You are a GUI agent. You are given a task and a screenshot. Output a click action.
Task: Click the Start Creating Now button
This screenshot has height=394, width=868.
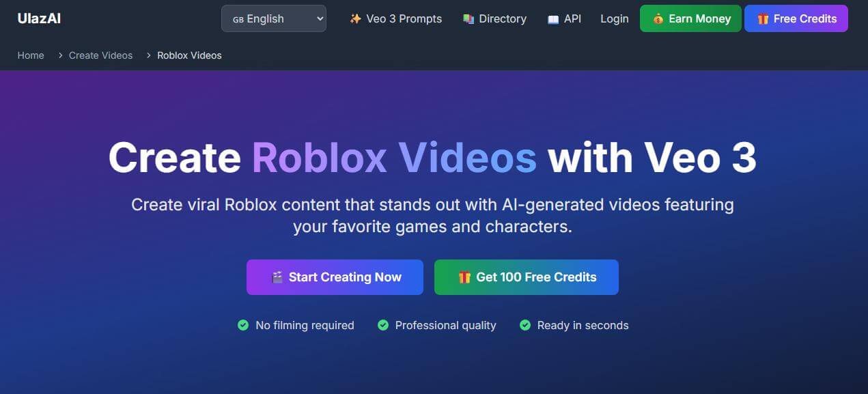pos(335,277)
